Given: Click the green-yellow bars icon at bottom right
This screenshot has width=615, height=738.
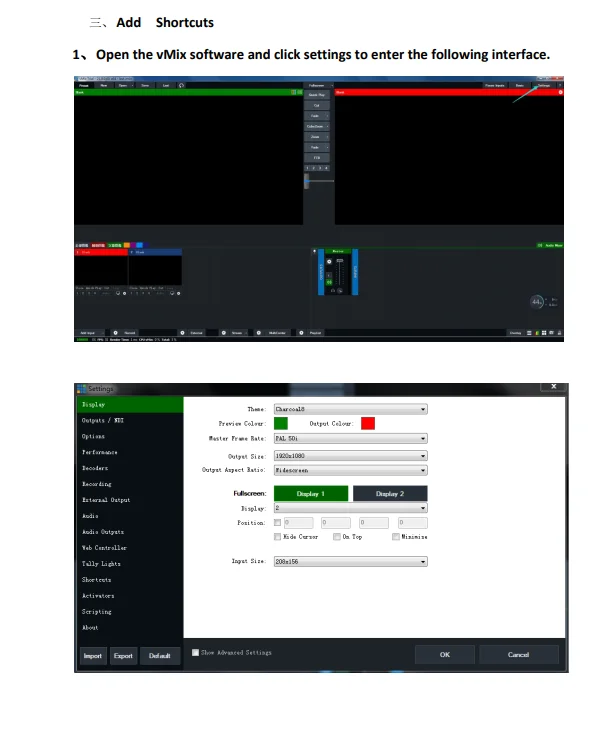Looking at the screenshot, I should (536, 333).
